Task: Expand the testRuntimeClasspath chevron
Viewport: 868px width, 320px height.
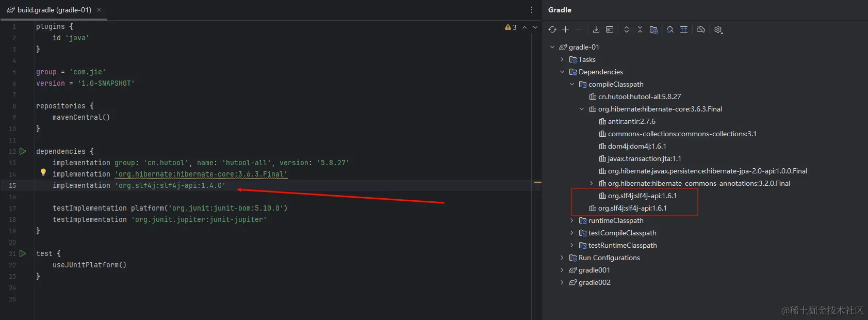Action: pyautogui.click(x=572, y=245)
